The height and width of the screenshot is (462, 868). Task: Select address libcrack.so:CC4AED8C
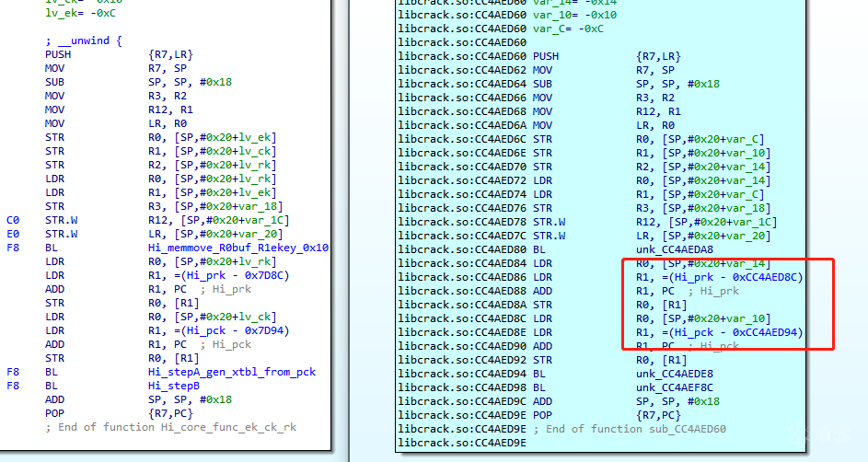[462, 318]
